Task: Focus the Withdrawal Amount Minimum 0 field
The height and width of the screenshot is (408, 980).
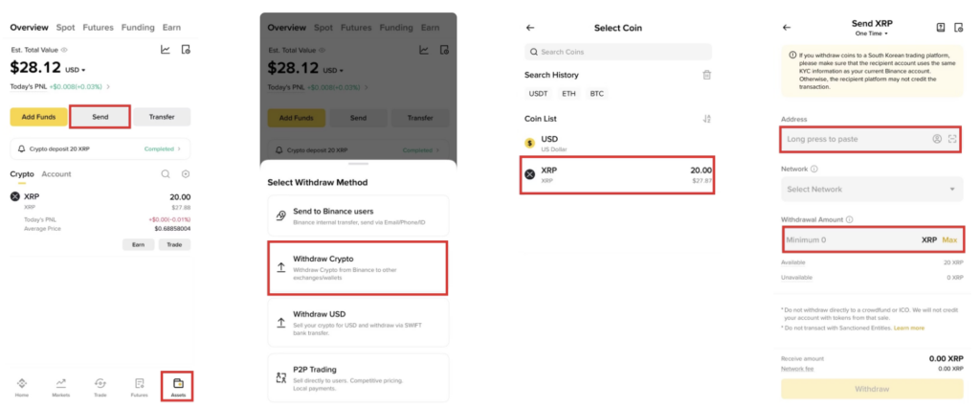Action: [x=873, y=239]
